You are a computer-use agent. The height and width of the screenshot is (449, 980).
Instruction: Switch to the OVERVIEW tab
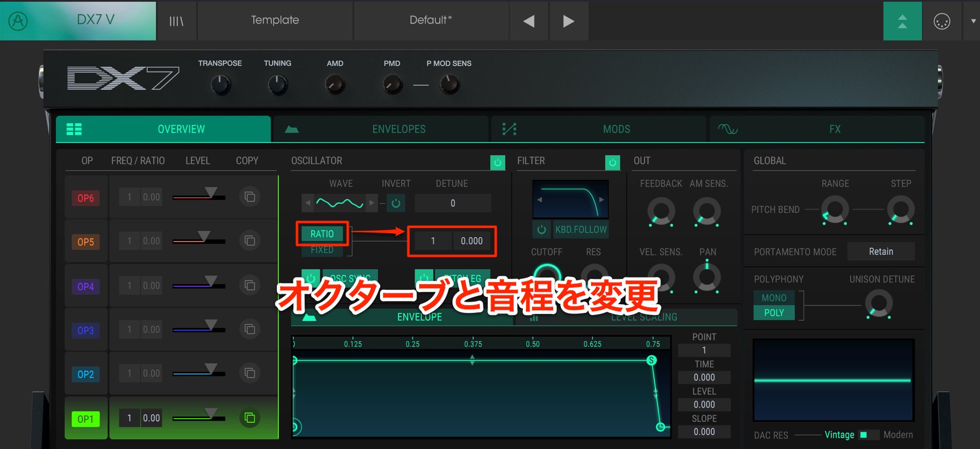point(163,129)
